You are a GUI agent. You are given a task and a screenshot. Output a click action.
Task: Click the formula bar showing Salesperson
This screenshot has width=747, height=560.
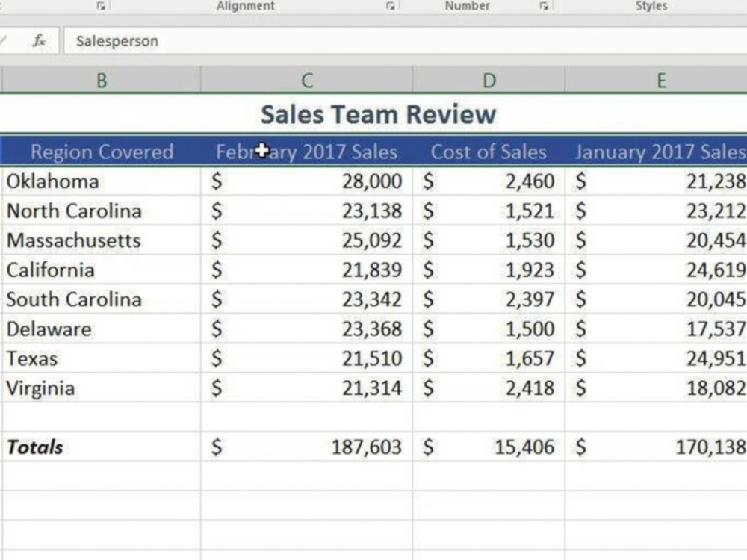405,41
